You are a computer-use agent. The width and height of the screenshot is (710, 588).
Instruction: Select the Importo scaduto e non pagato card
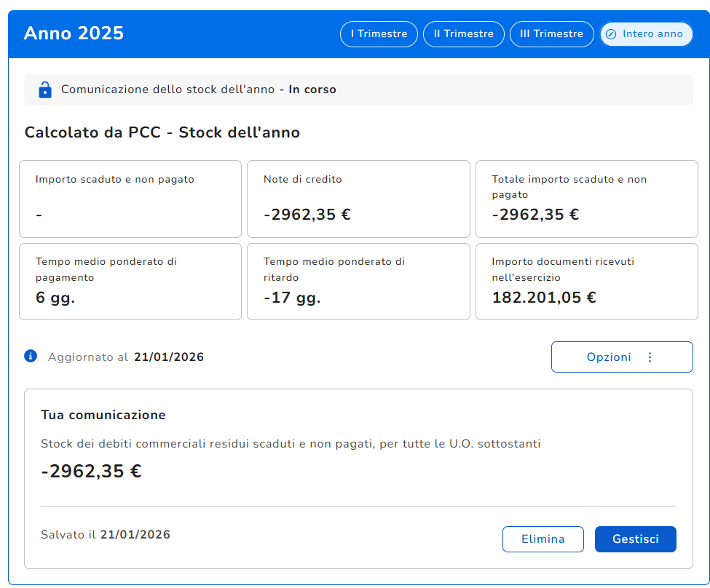[130, 199]
